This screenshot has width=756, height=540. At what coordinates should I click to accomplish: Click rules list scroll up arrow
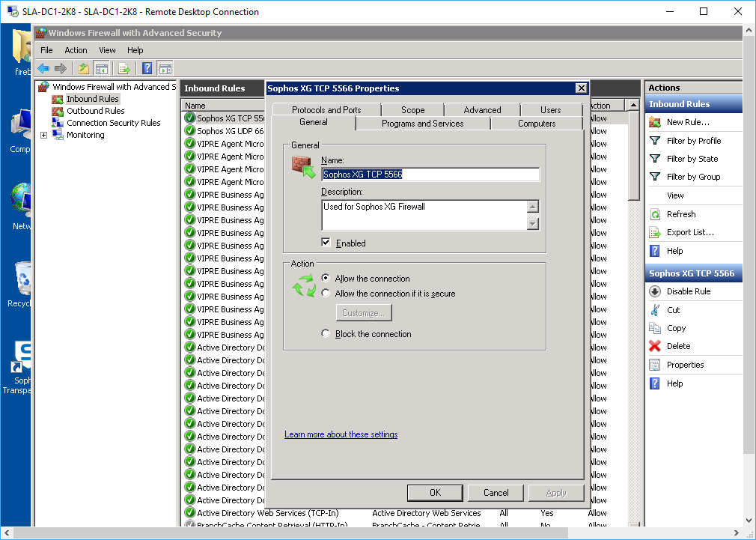click(633, 105)
